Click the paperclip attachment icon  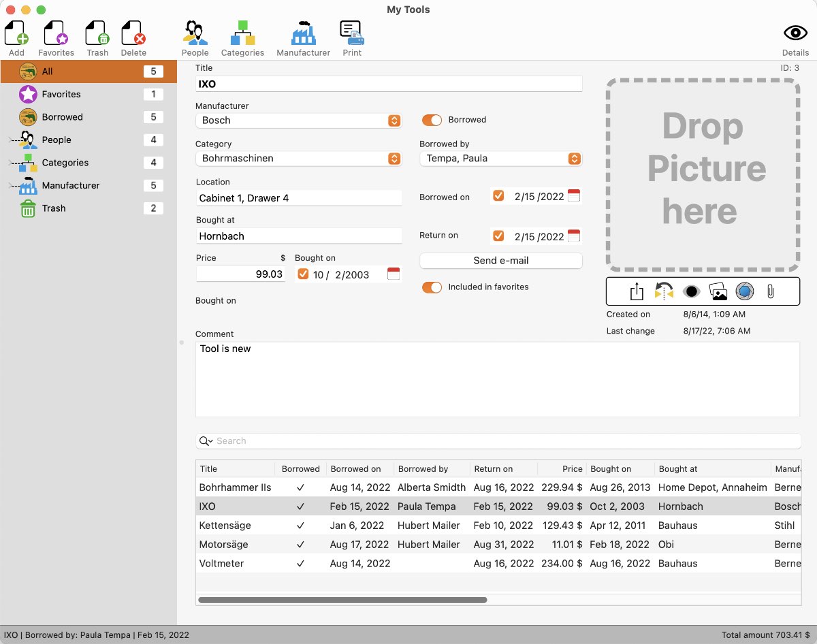771,291
